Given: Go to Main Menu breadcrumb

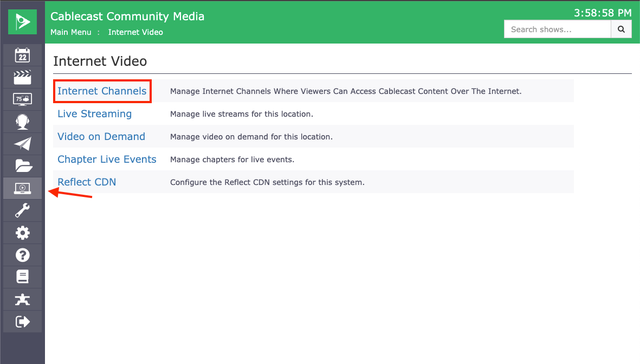Looking at the screenshot, I should coord(71,32).
